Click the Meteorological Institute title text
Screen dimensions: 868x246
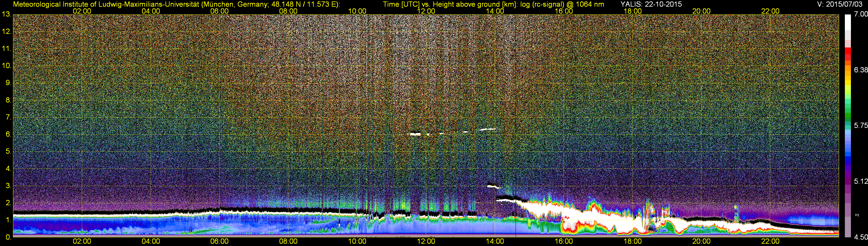(176, 4)
